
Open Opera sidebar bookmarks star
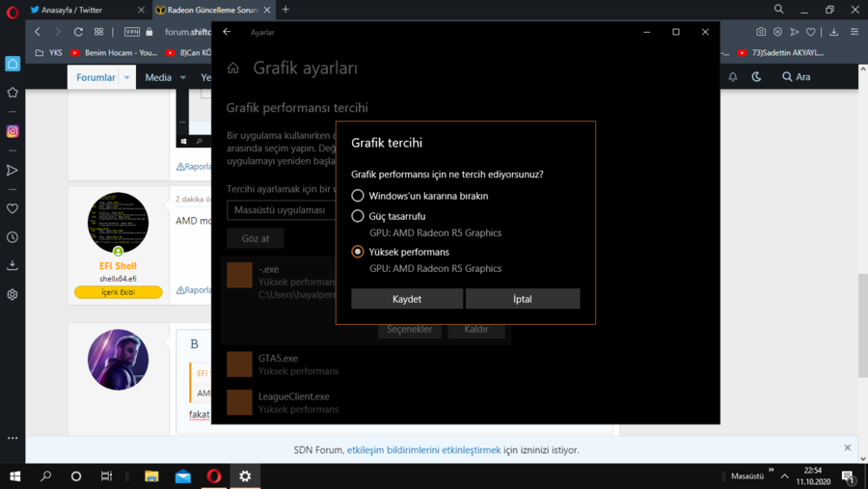click(13, 93)
